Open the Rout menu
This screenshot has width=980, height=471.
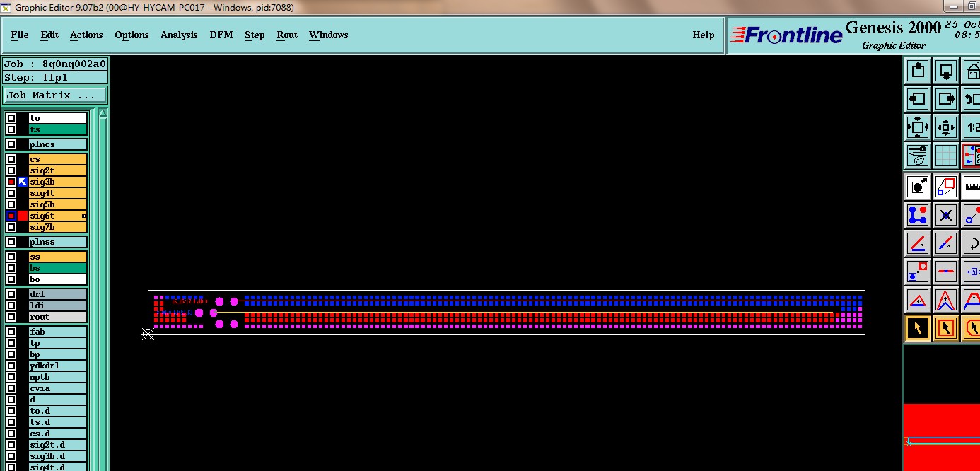pyautogui.click(x=287, y=35)
